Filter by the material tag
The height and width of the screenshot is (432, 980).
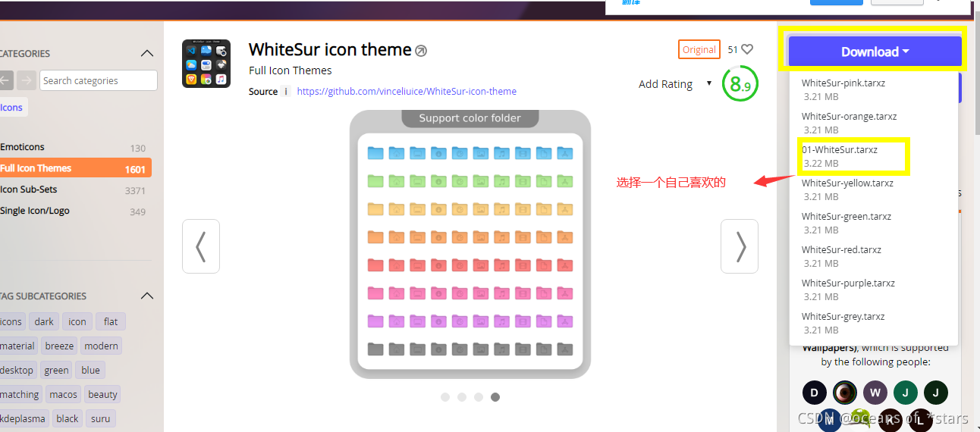coord(17,346)
